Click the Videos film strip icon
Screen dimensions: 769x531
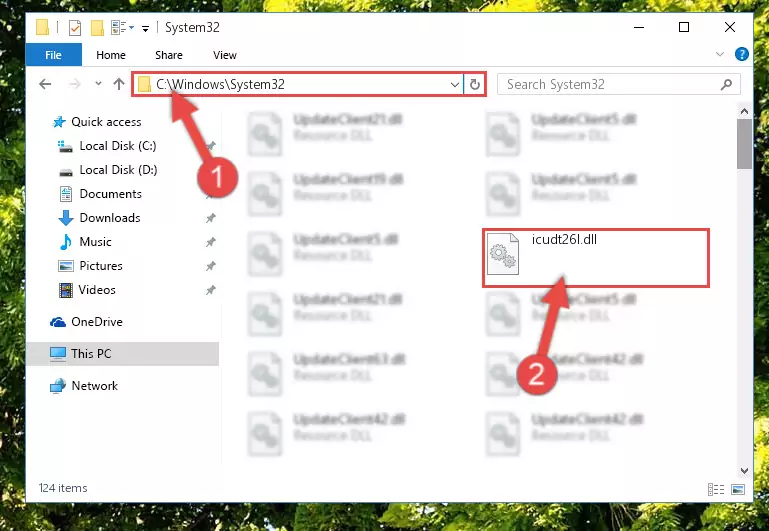(x=66, y=290)
